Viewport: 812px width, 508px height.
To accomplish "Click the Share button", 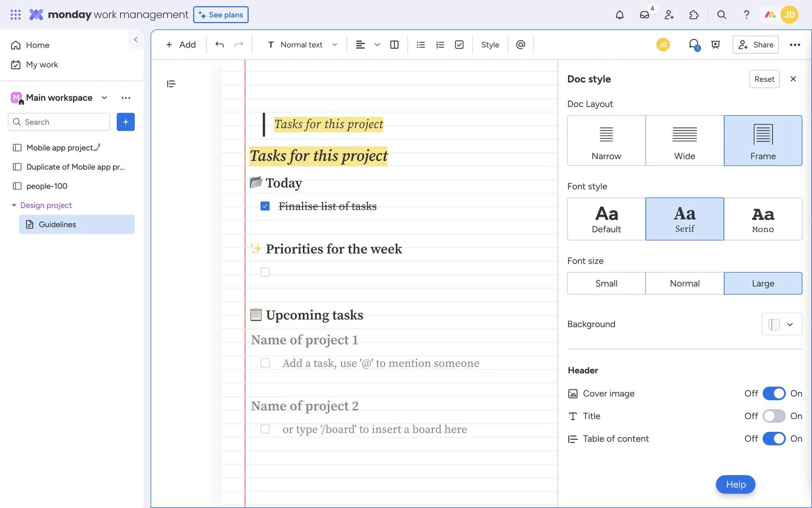I will pyautogui.click(x=755, y=44).
